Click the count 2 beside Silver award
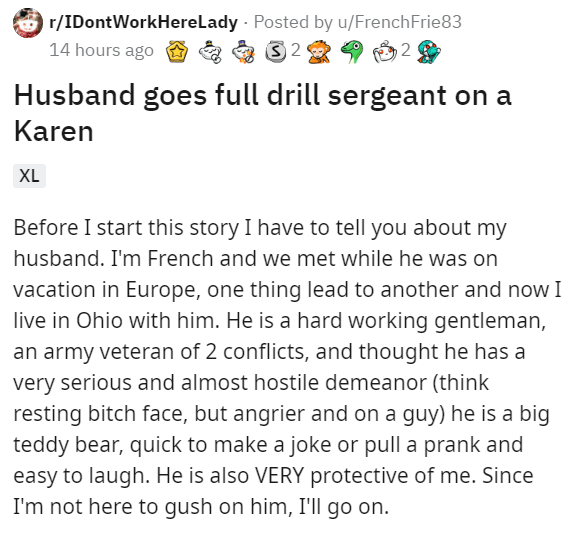Image resolution: width=570 pixels, height=539 pixels. 296,50
